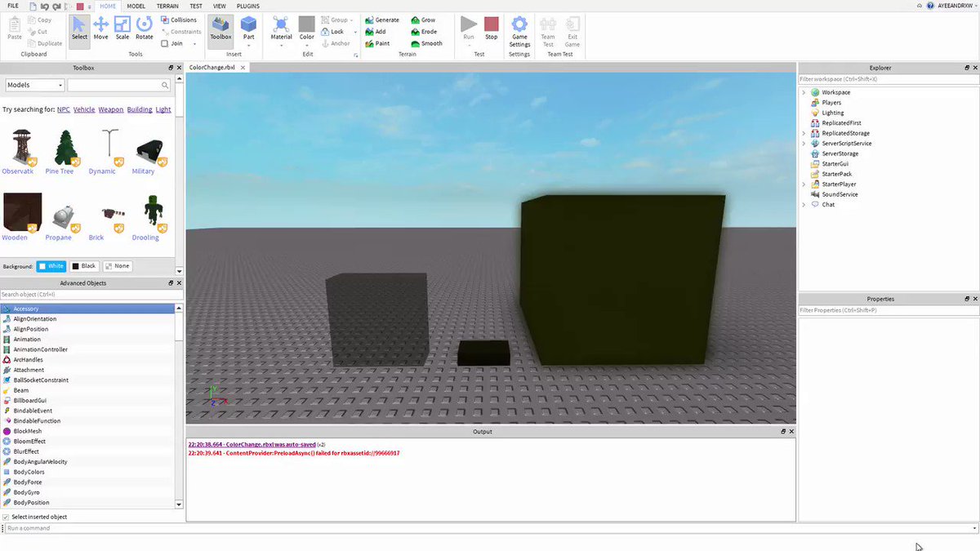Choose the Grow terrain tool

[x=423, y=20]
